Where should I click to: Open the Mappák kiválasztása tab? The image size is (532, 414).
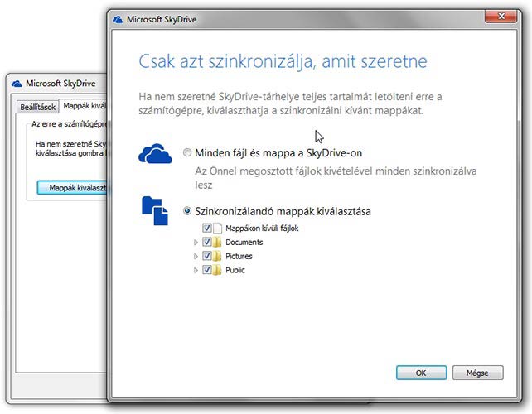tap(83, 106)
